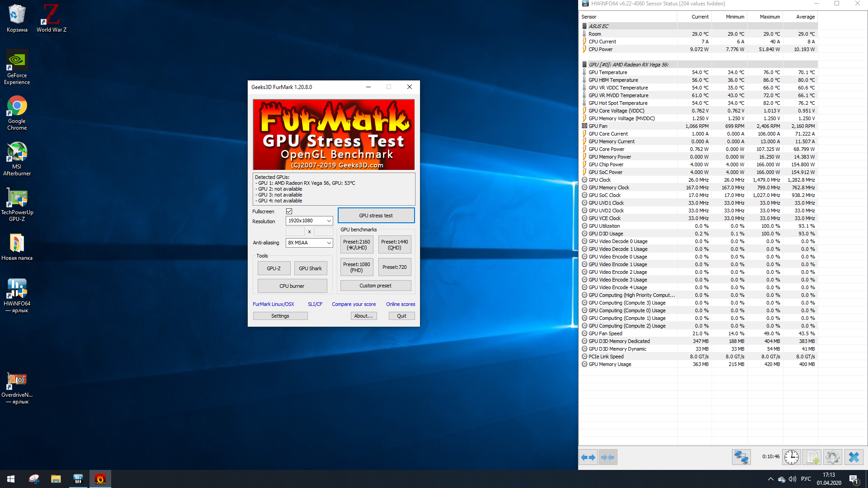Click the Current column header

tap(700, 17)
